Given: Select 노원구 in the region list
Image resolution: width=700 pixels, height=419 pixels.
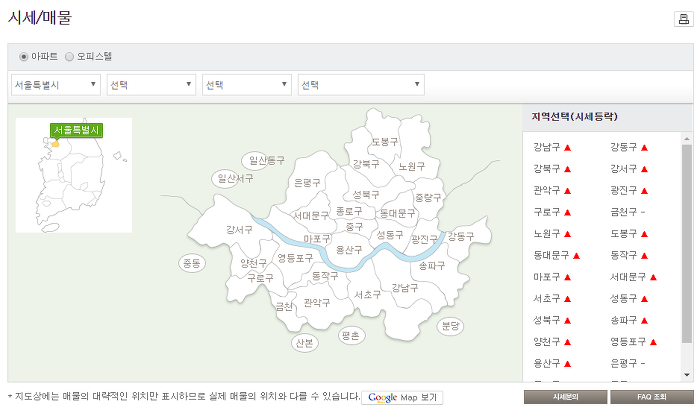Looking at the screenshot, I should (546, 233).
